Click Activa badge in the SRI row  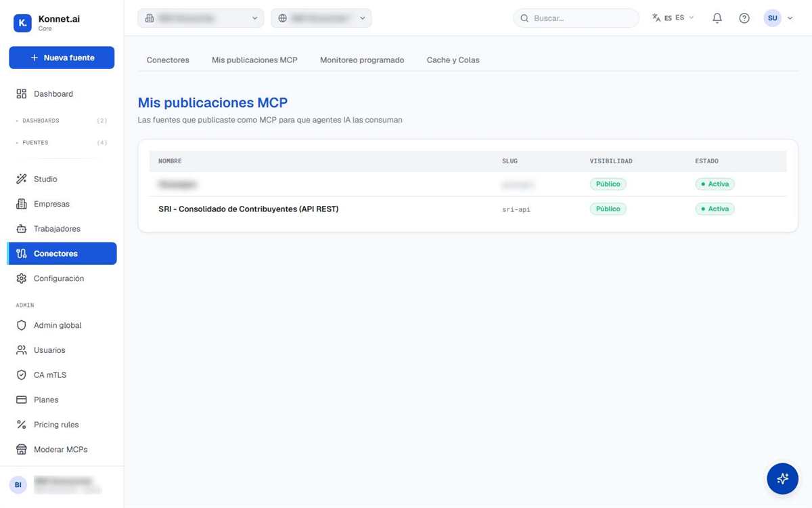tap(715, 209)
